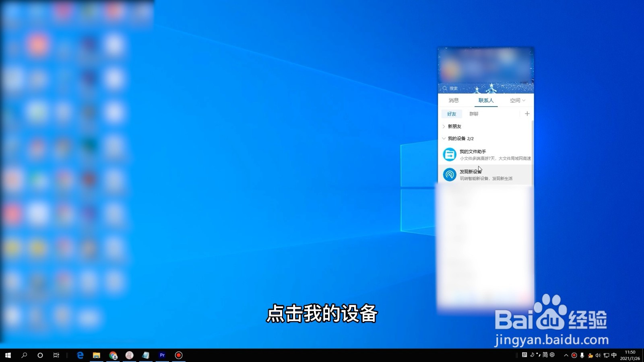Image resolution: width=644 pixels, height=362 pixels.
Task: Switch input language via the 中 indicator
Action: coord(613,356)
